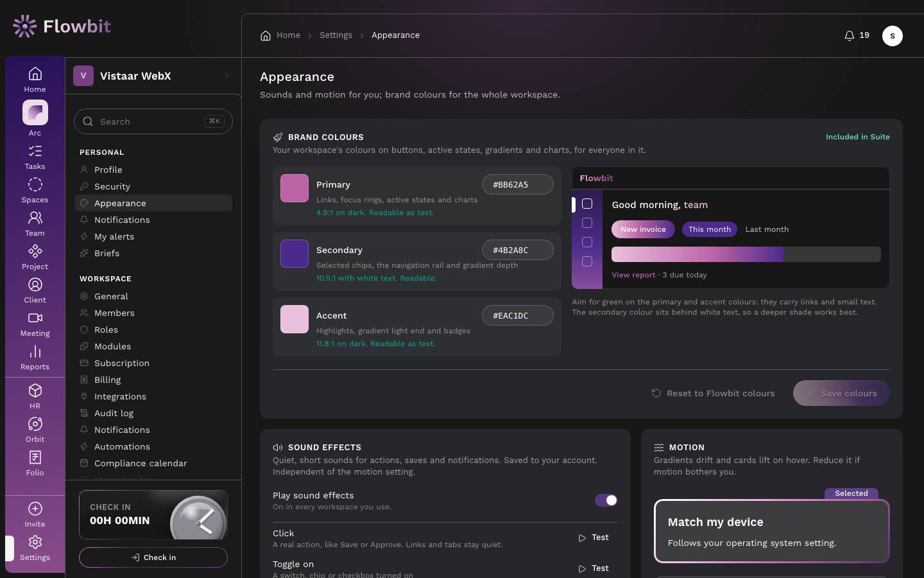Screen dimensions: 924x578
Task: Open notifications bell with 19 alerts
Action: pos(857,35)
